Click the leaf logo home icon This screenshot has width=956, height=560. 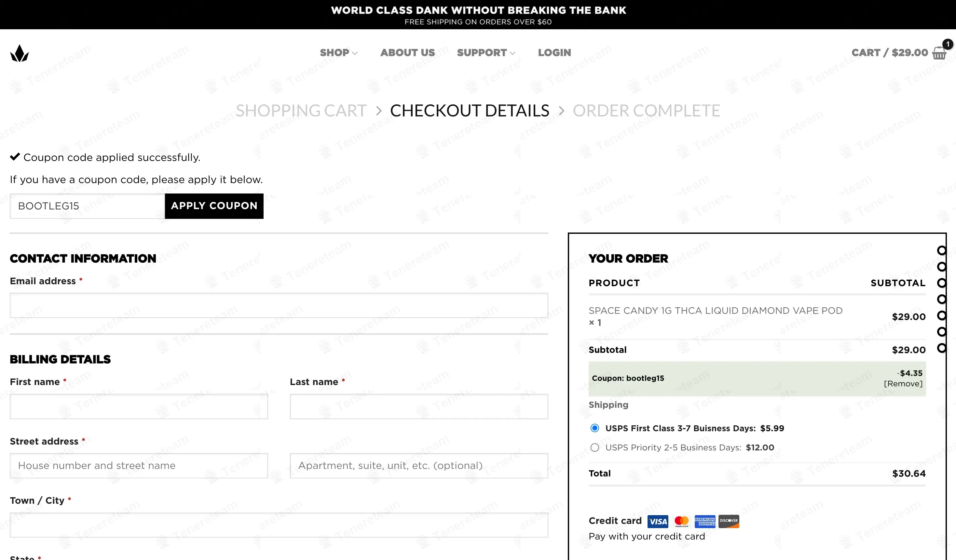(19, 53)
